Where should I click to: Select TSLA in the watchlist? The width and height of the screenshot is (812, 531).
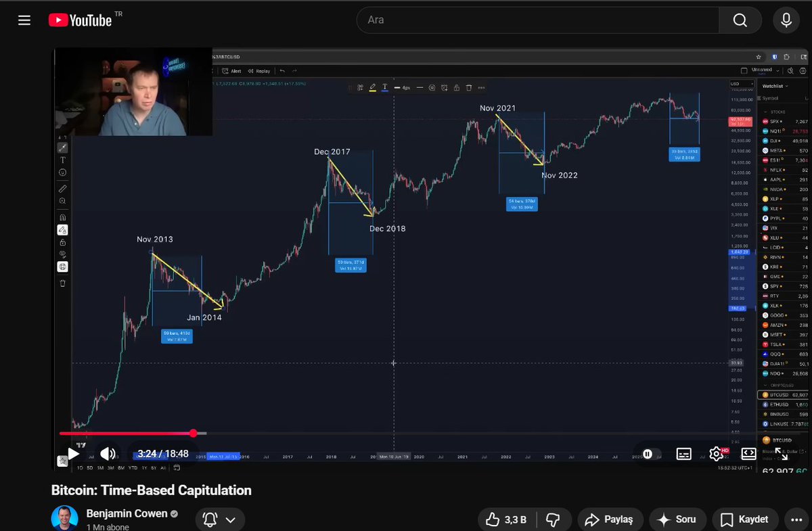point(784,344)
